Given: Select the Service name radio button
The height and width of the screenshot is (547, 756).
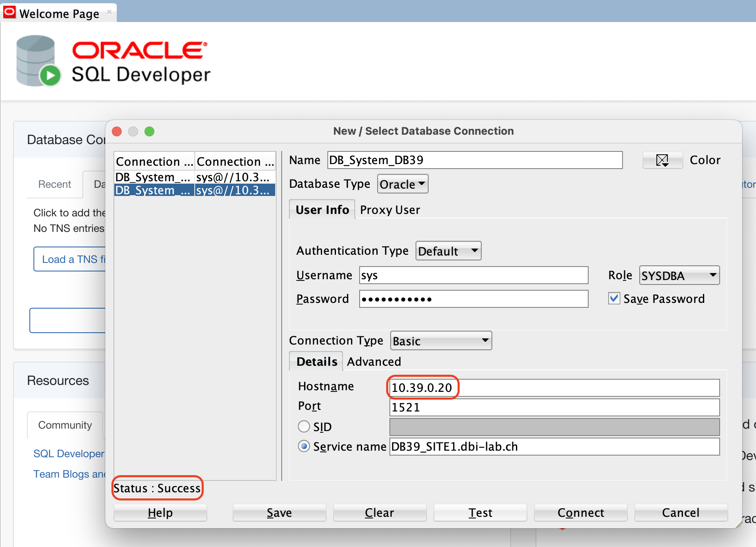Looking at the screenshot, I should pos(304,446).
